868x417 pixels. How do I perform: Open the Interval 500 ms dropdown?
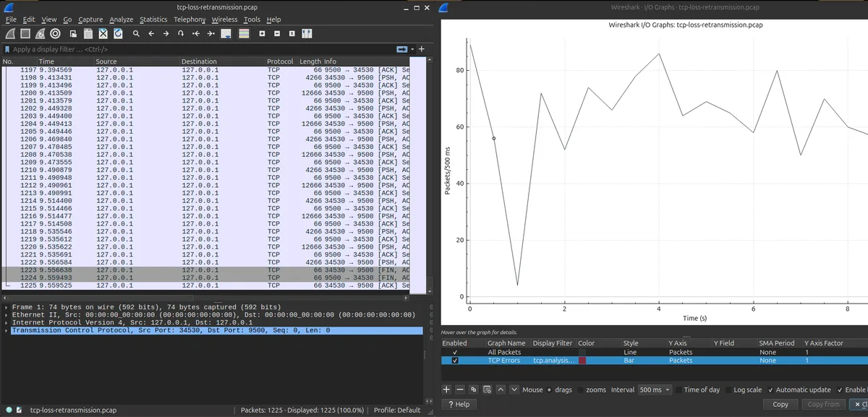point(655,390)
